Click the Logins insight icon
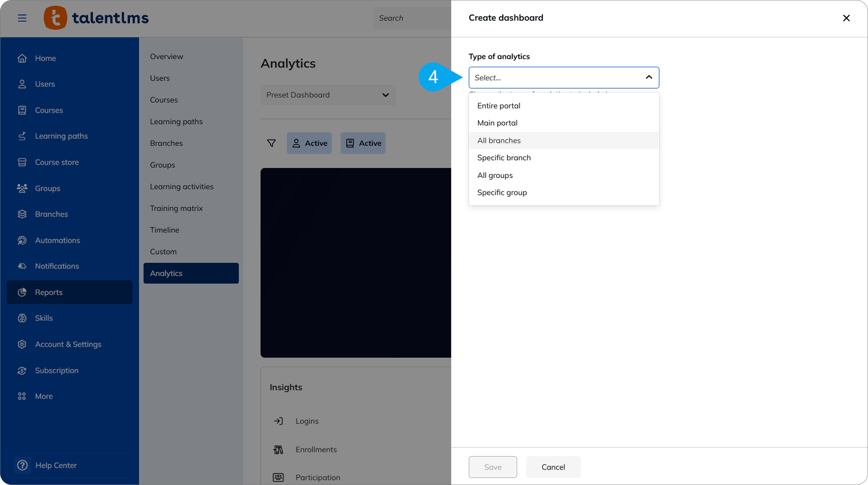Viewport: 868px width, 485px height. coord(278,421)
